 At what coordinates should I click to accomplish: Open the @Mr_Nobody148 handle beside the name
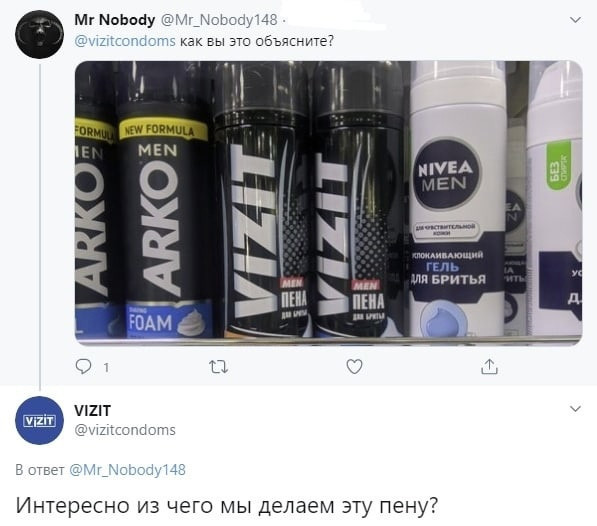pyautogui.click(x=219, y=20)
